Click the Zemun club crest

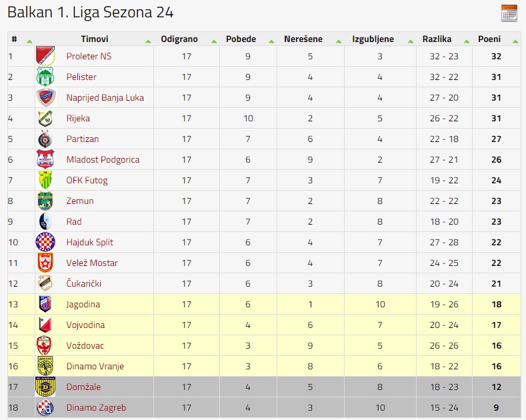click(45, 201)
